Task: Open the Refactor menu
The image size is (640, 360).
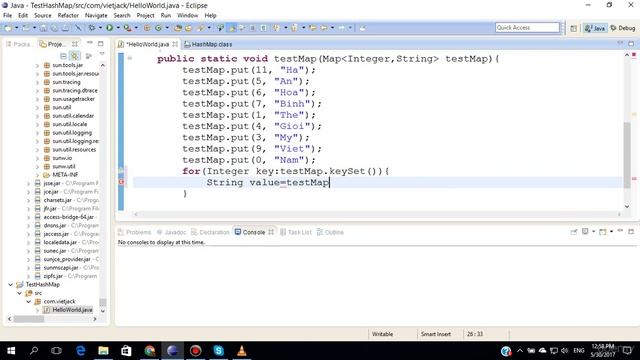Action: tap(68, 15)
